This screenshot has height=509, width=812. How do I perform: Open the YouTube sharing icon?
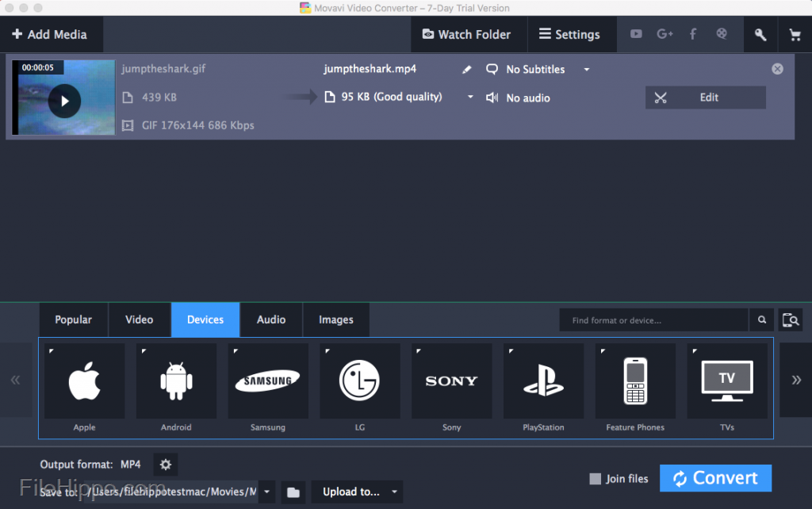(636, 34)
